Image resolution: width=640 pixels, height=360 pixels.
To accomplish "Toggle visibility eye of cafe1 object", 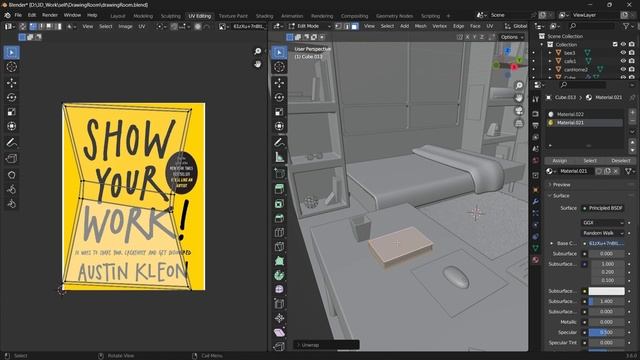I will (x=623, y=61).
